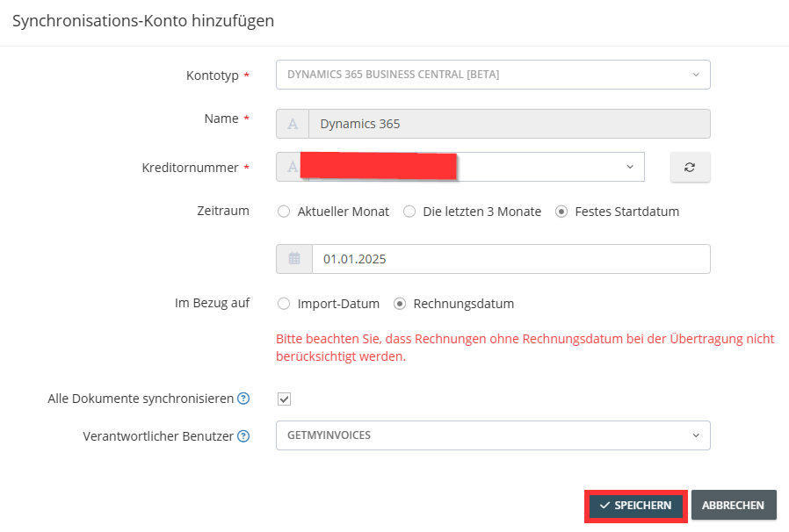Viewport: 789px width, 532px height.
Task: Click the Im Bezug auf label
Action: [x=212, y=303]
